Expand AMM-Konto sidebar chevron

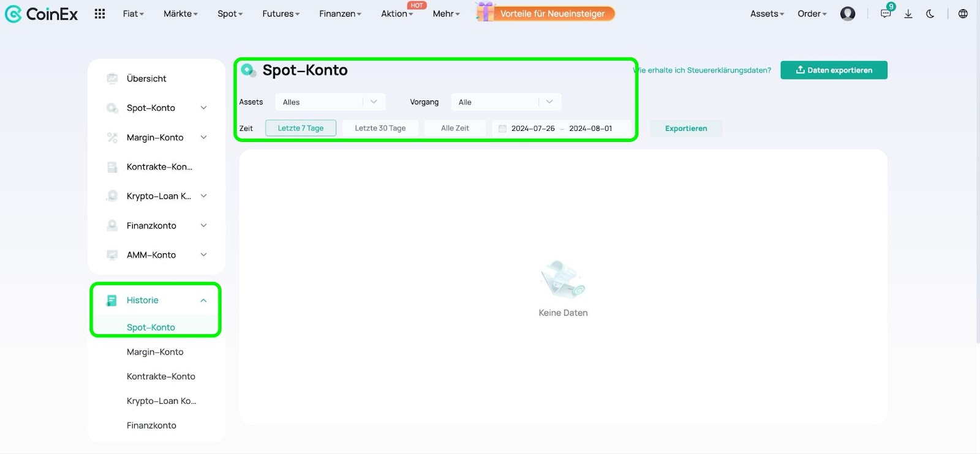[x=203, y=255]
